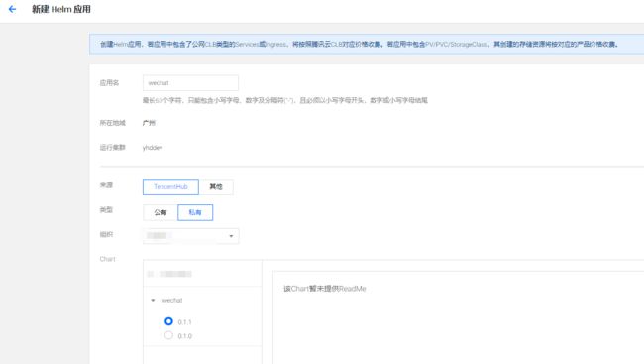Select chart version 0.1.1 radio button

168,321
